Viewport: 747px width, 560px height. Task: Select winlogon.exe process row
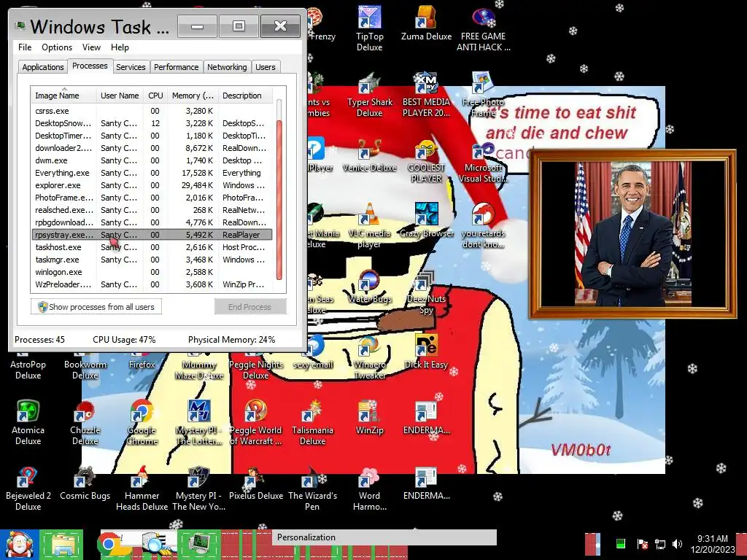pyautogui.click(x=152, y=272)
